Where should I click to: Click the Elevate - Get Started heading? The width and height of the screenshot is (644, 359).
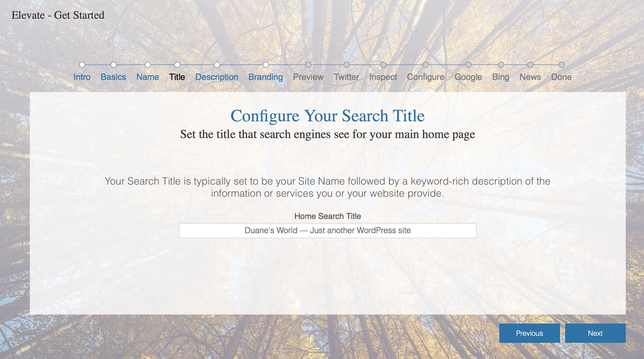58,15
